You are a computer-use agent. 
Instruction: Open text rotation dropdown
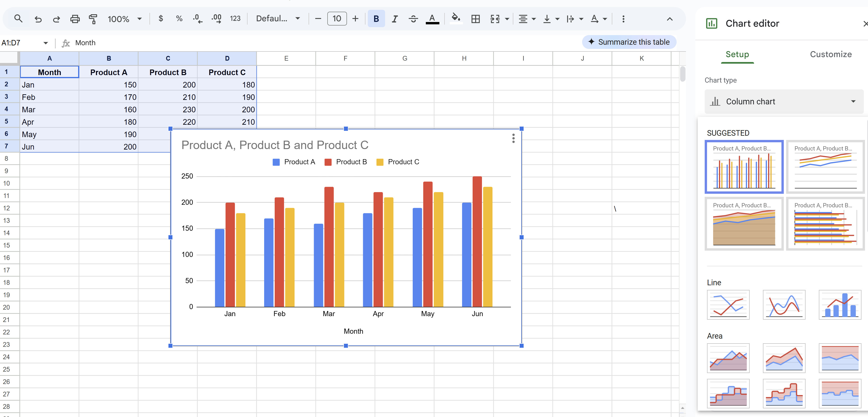tap(598, 19)
